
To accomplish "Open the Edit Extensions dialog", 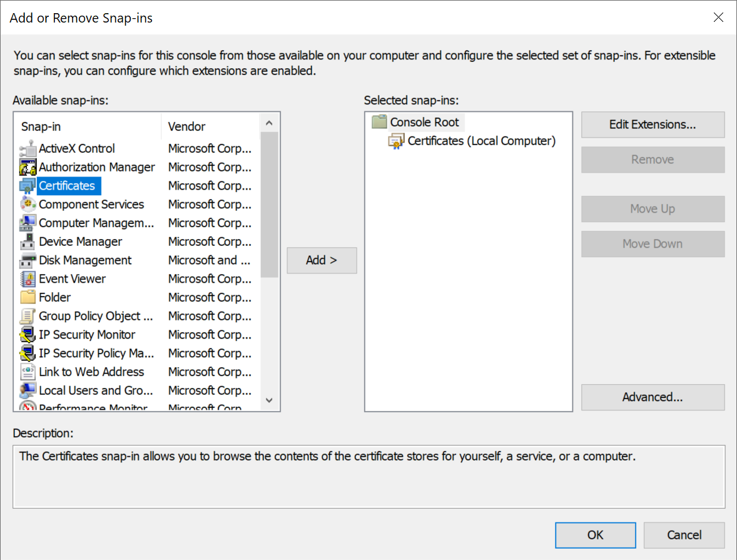I will click(653, 125).
